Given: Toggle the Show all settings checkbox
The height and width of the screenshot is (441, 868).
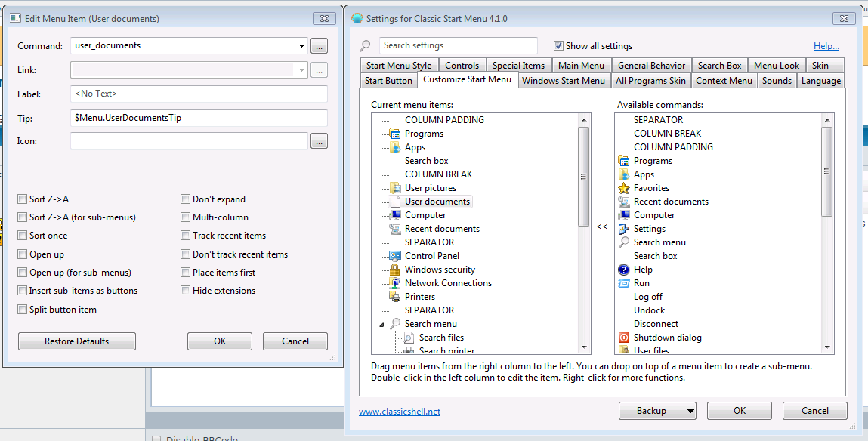Looking at the screenshot, I should point(559,46).
